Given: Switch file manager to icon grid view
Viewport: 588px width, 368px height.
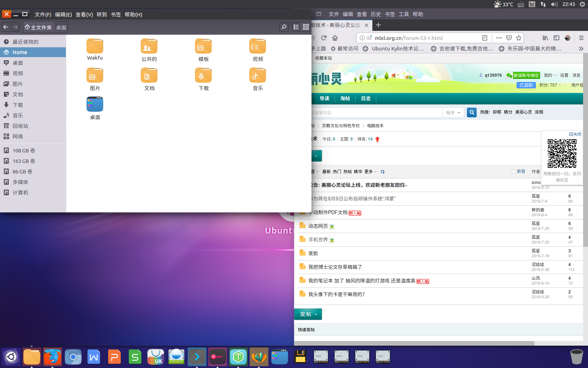Looking at the screenshot, I should (x=306, y=27).
